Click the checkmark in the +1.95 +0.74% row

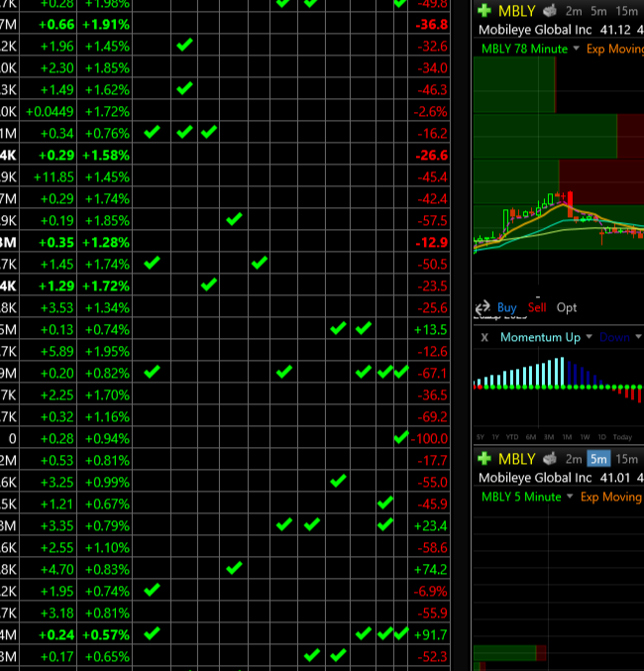152,590
